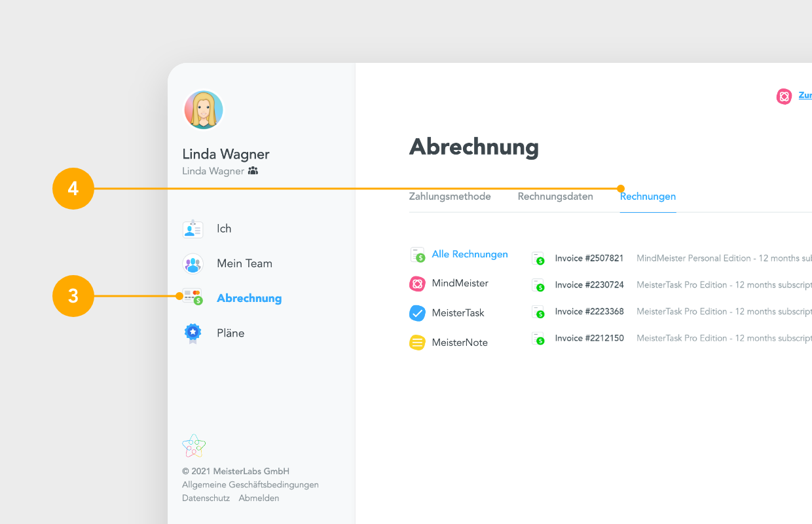Screen dimensions: 812x524
Task: Click the © 2021 MeisterLabs GmbH text
Action: pos(236,472)
